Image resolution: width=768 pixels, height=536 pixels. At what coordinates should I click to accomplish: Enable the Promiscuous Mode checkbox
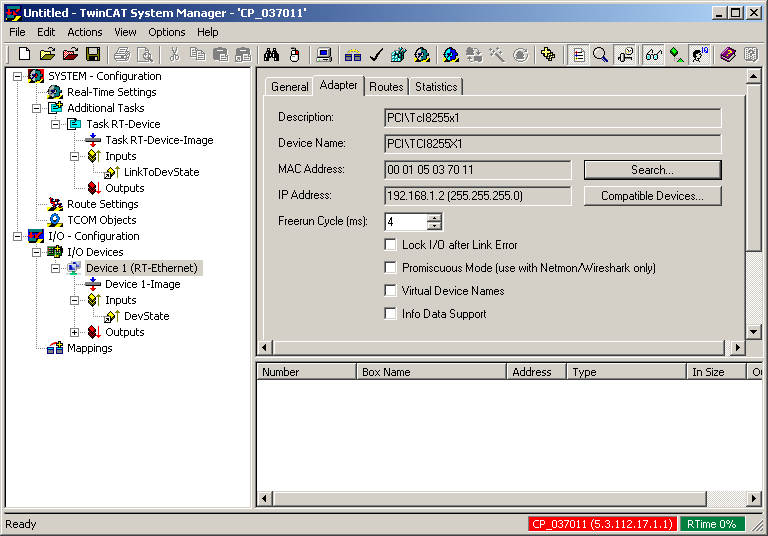tap(390, 267)
